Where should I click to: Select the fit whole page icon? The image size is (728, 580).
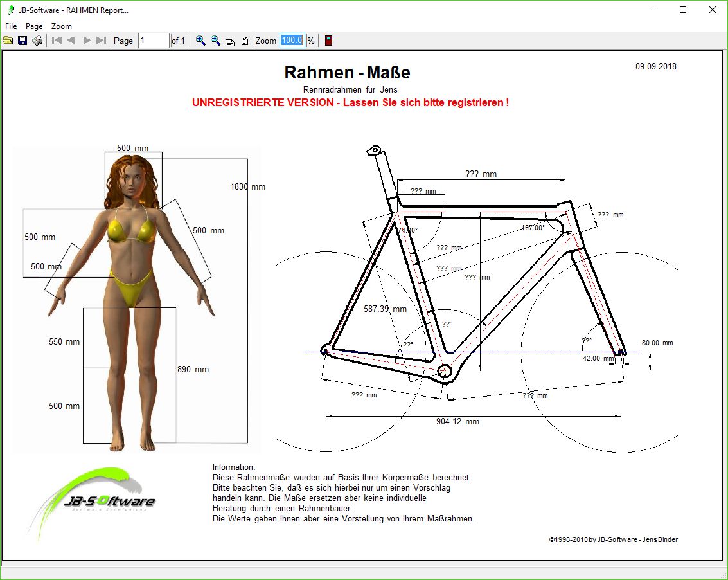point(245,41)
